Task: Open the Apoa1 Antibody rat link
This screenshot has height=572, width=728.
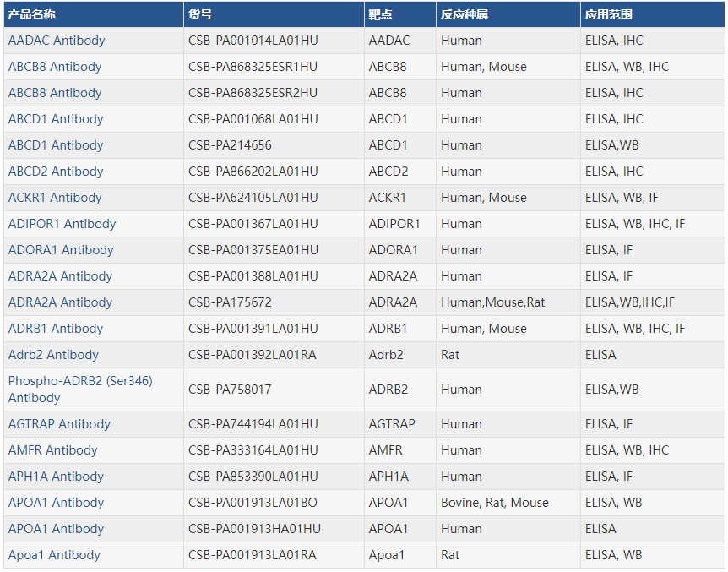Action: click(x=54, y=555)
